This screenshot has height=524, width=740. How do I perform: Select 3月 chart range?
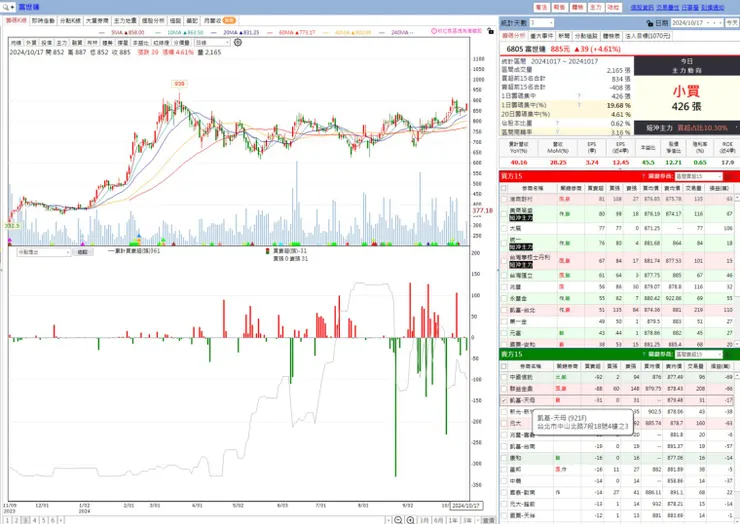click(424, 520)
